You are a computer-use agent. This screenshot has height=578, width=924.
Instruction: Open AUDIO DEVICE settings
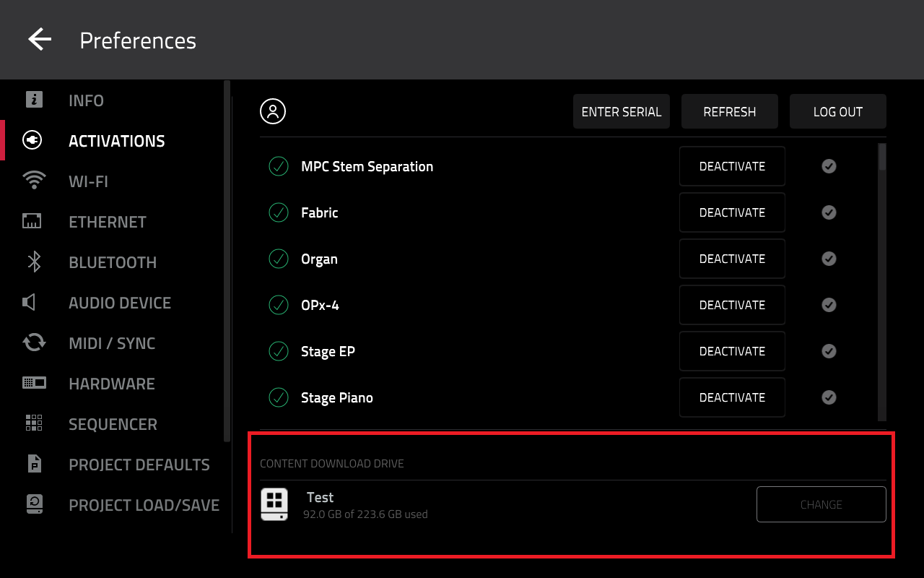(x=120, y=303)
